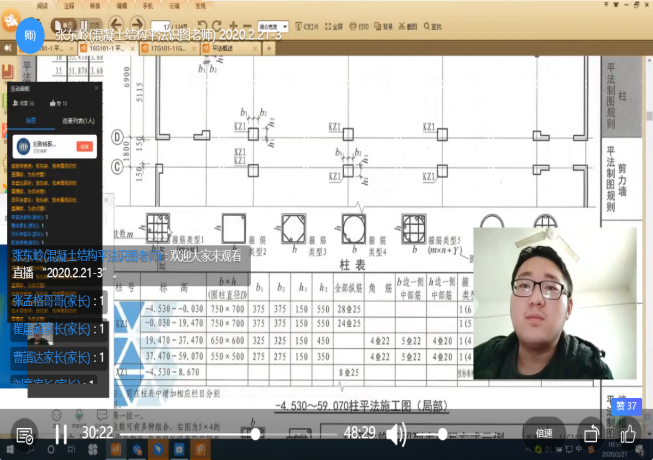Click the thumbs-up like icon

[x=630, y=434]
